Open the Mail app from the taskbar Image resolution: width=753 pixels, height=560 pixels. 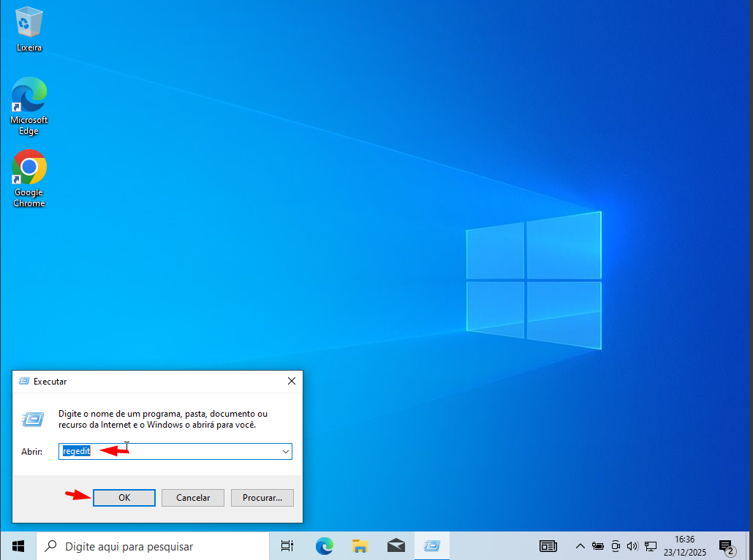(396, 546)
